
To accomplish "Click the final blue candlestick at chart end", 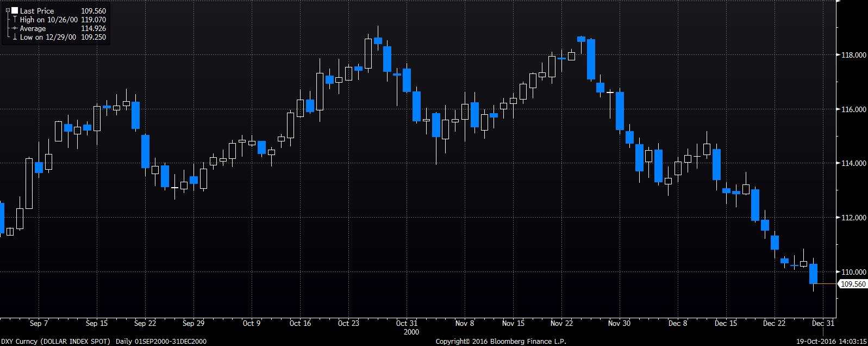I will [x=813, y=274].
